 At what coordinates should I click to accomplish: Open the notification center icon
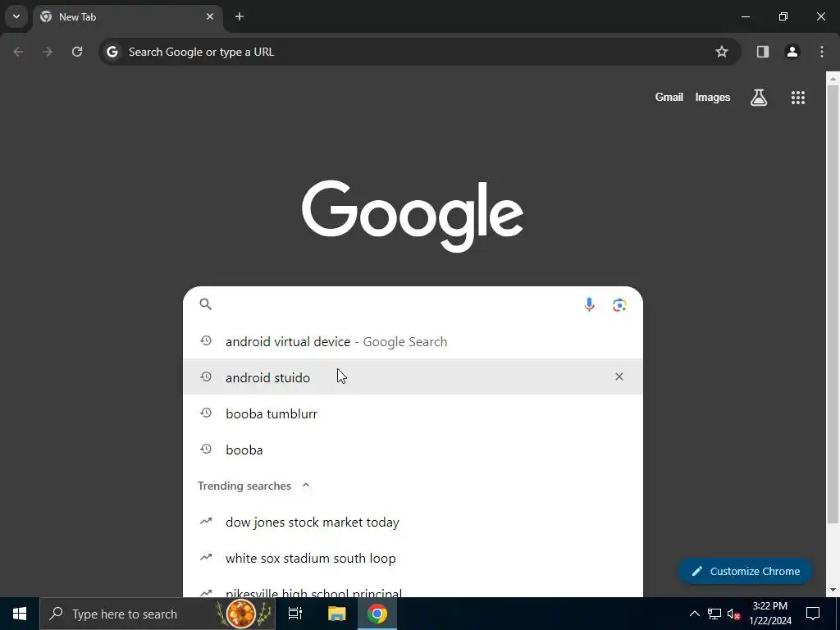[813, 614]
